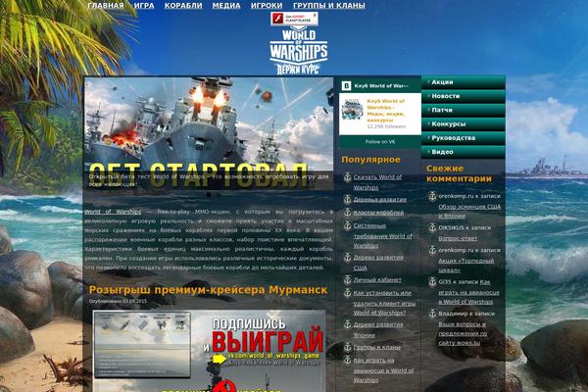The width and height of the screenshot is (588, 392).
Task: Open ИГРОКИ in the top navigation
Action: [267, 6]
